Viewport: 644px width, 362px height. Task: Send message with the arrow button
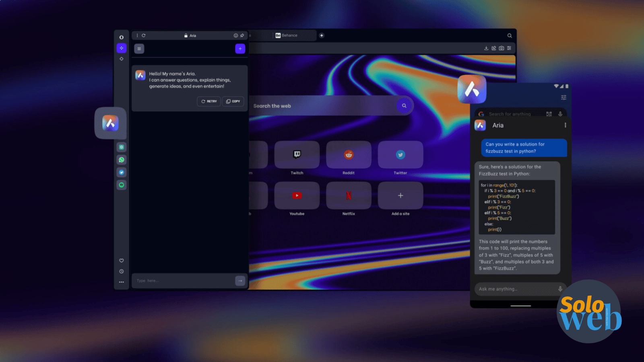pos(240,281)
